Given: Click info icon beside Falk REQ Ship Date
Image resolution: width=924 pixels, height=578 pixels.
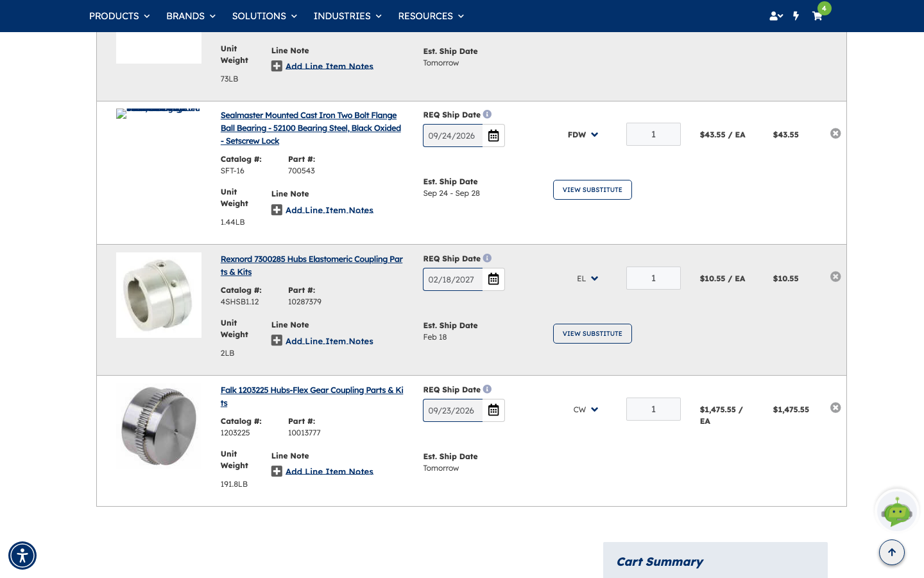Looking at the screenshot, I should tap(488, 389).
